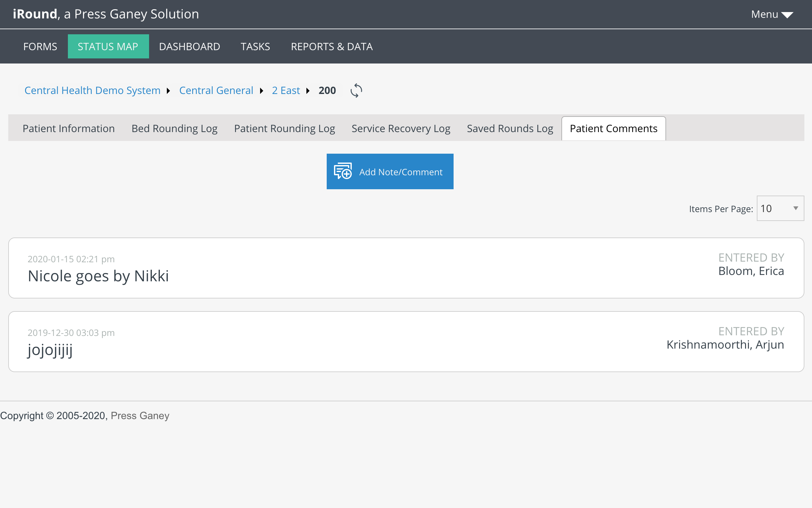The height and width of the screenshot is (508, 812).
Task: Show the Service Recovery Log tab
Action: (x=401, y=128)
